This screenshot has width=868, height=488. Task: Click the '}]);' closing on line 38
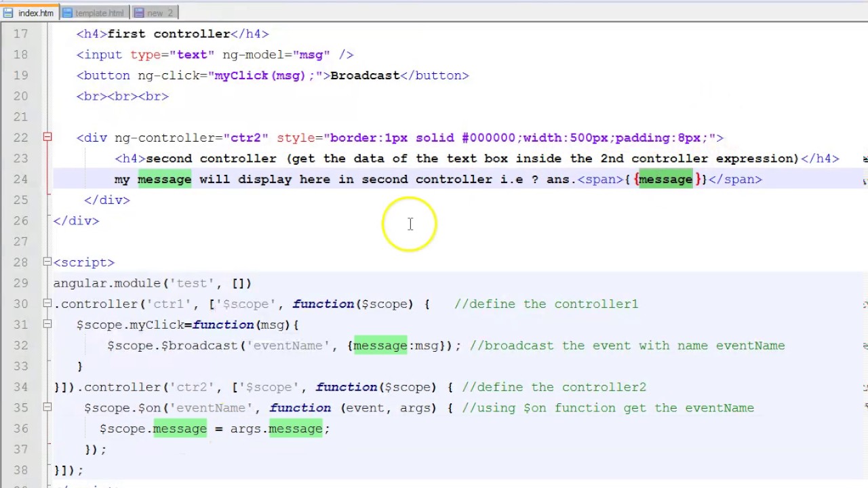coord(68,470)
